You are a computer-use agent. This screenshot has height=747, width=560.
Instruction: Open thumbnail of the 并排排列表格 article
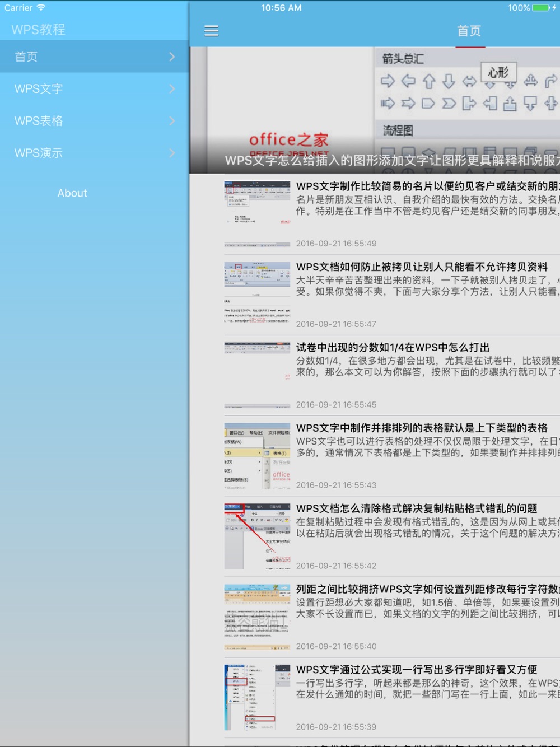pyautogui.click(x=257, y=456)
